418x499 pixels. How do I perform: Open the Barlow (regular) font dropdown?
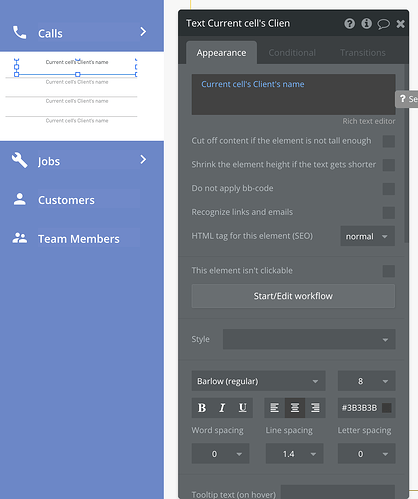[x=258, y=381]
